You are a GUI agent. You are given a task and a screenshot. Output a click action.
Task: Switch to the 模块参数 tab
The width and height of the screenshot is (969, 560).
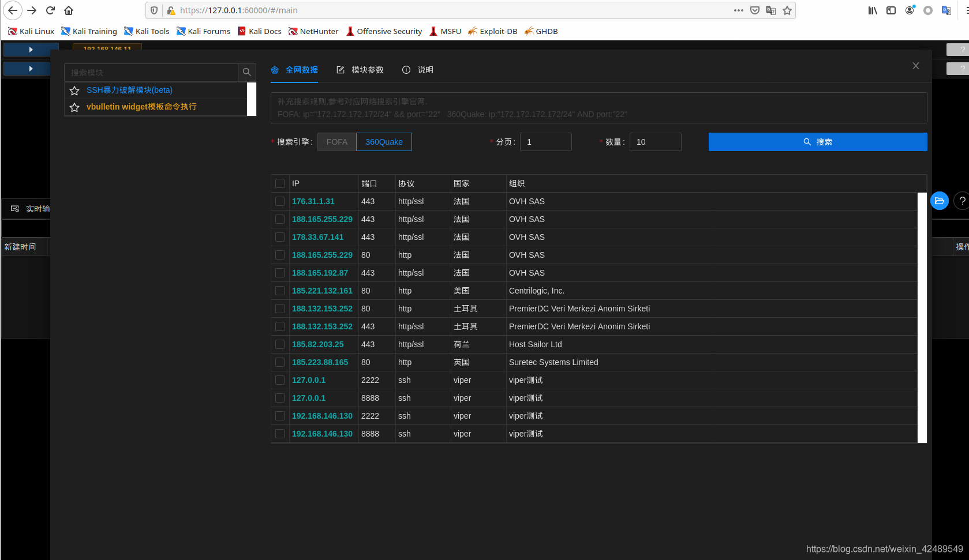click(x=360, y=70)
